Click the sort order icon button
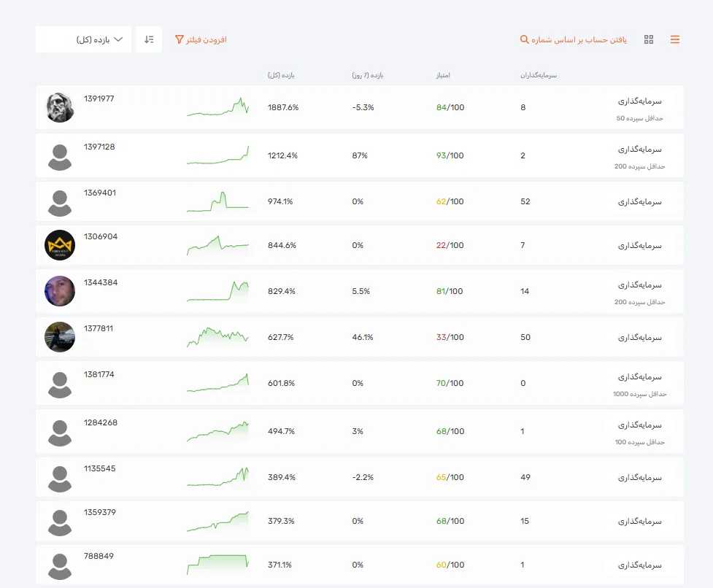Image resolution: width=713 pixels, height=588 pixels. point(149,39)
